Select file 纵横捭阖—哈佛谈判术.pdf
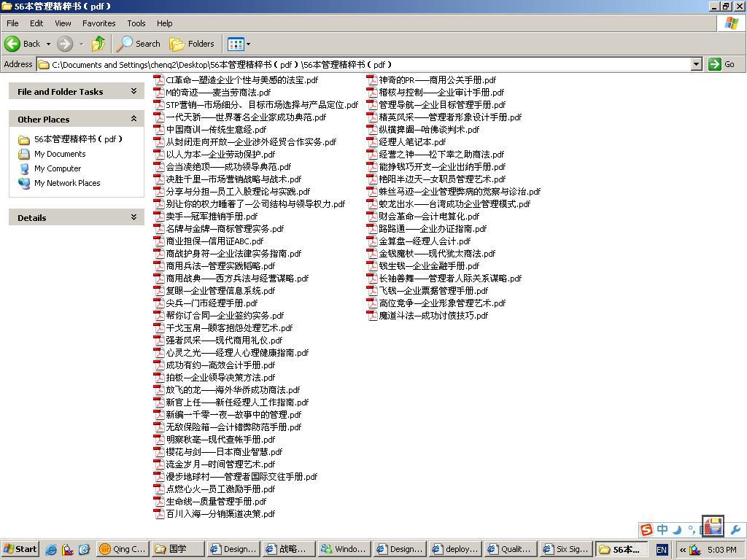 click(429, 130)
